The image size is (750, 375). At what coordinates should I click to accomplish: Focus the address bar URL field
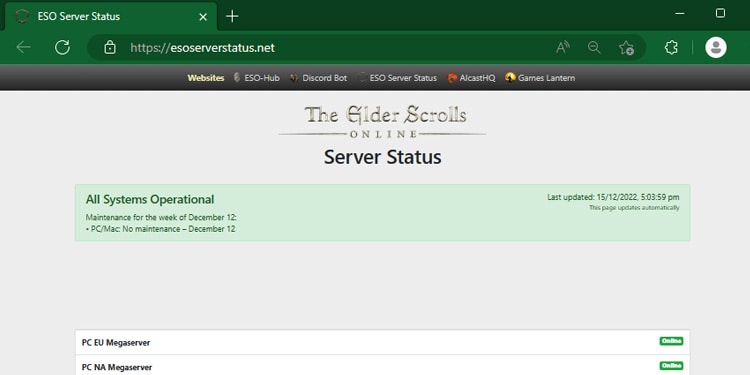tap(366, 47)
